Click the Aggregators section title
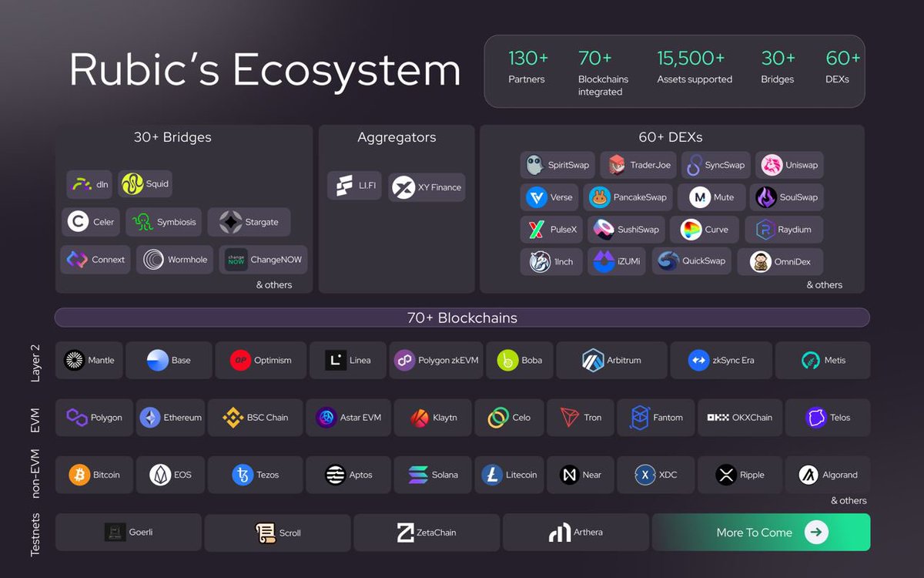 (397, 138)
